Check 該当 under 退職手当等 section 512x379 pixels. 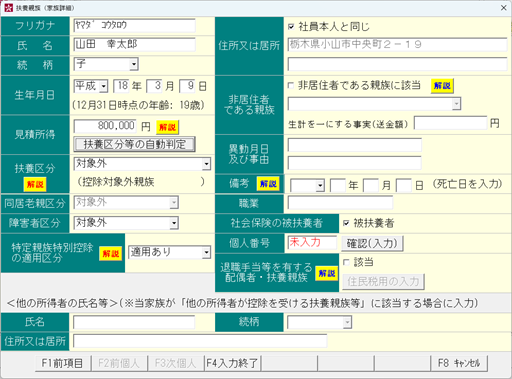(346, 262)
